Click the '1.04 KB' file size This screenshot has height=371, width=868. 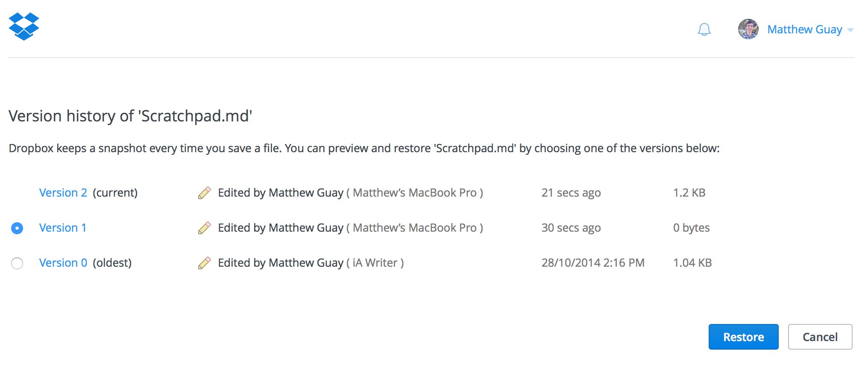tap(692, 263)
